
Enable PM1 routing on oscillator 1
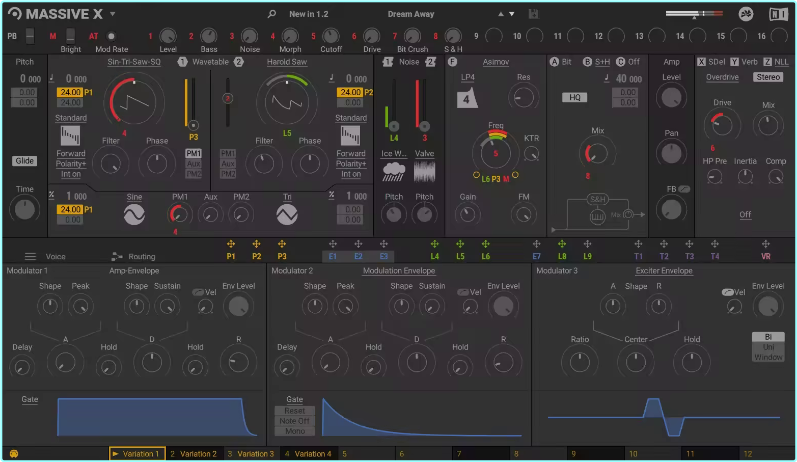pyautogui.click(x=193, y=153)
